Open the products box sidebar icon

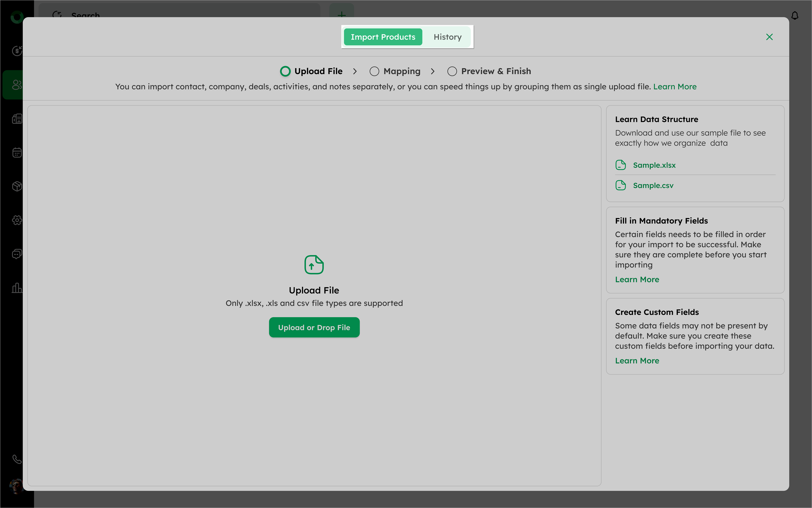point(17,186)
